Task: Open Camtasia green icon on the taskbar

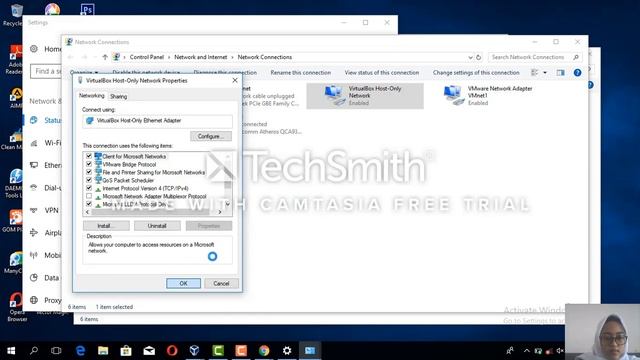Action: tap(218, 350)
